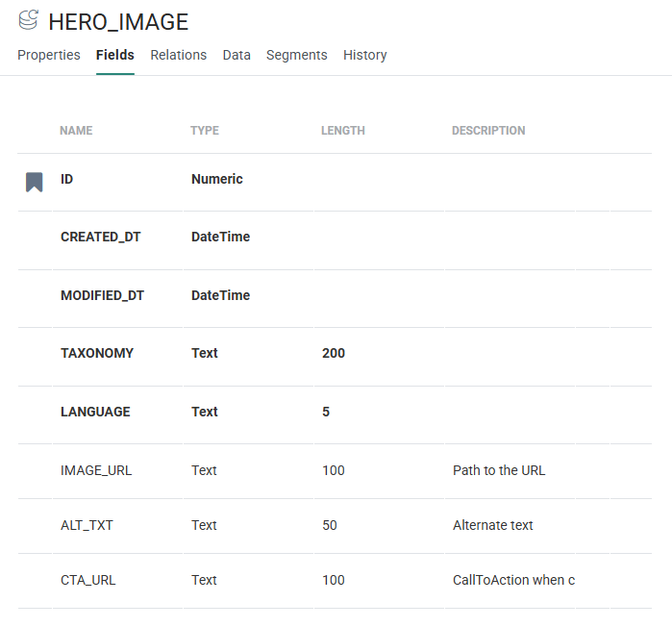Click the primary key bookmark icon beside ID
The height and width of the screenshot is (627, 672).
click(x=34, y=182)
